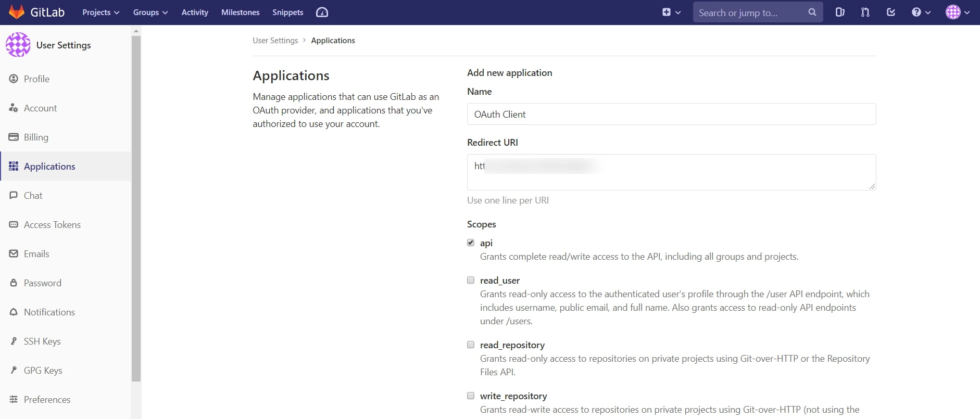Expand the chevron next to plus icon

click(x=678, y=12)
